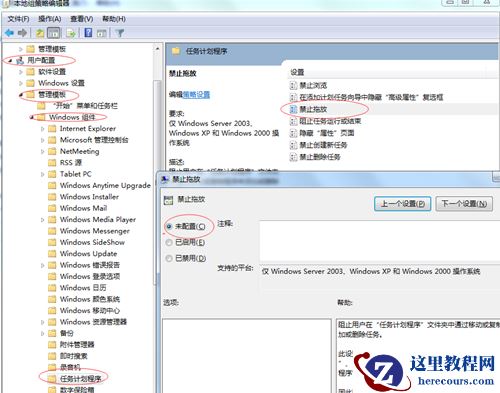The image size is (500, 393).
Task: Select the 已禁用(D) radio button
Action: click(169, 258)
